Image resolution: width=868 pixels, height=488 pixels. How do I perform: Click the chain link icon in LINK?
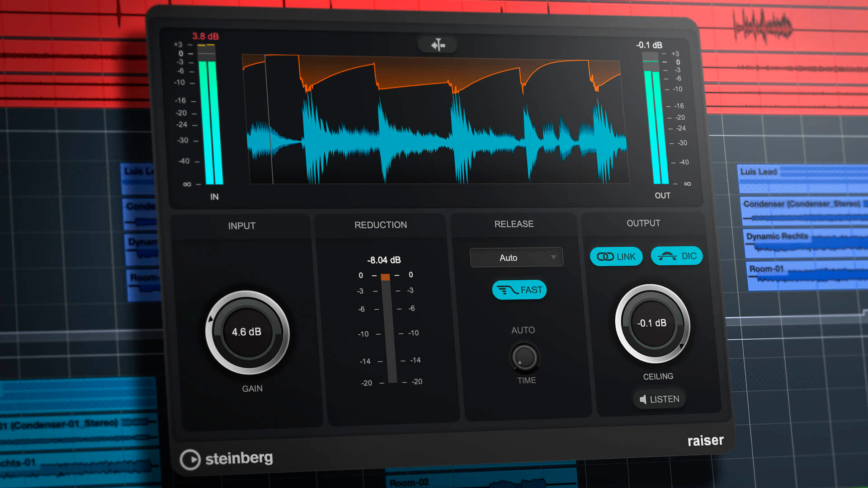(x=604, y=257)
